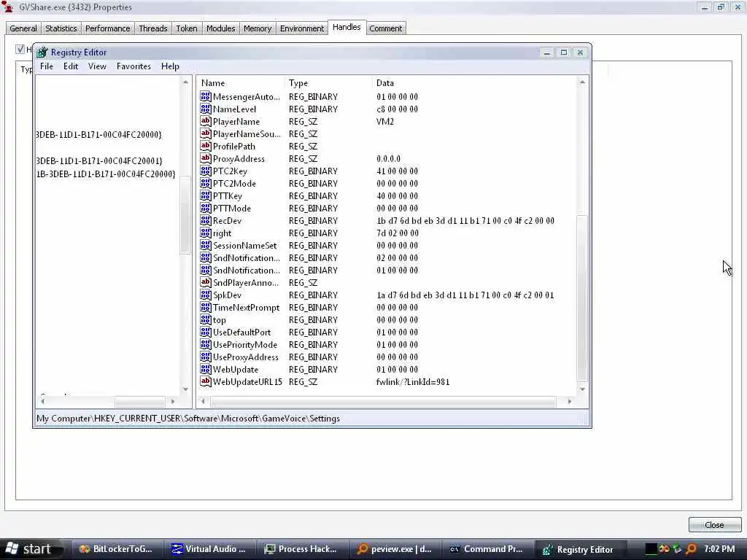Click the ProxyAddress string icon
Screen dimensions: 747x560
205,158
